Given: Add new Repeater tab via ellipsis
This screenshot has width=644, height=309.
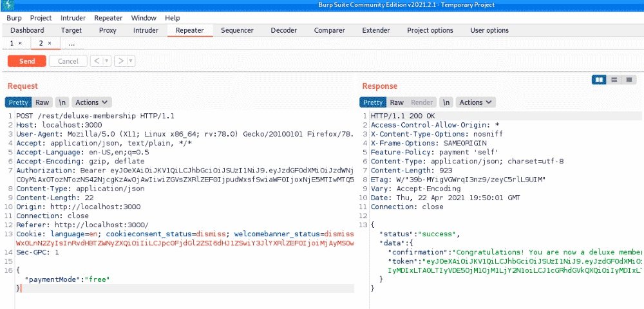Looking at the screenshot, I should [71, 44].
